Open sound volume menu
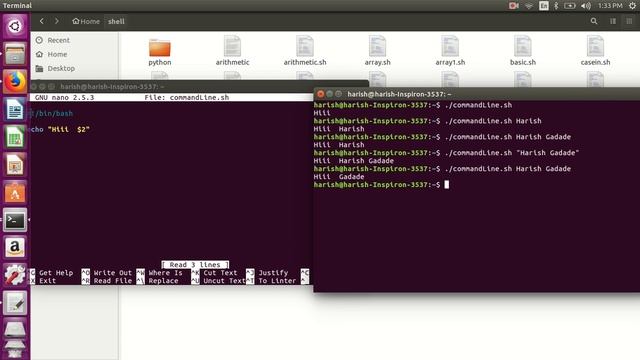640x360 pixels. 586,5
